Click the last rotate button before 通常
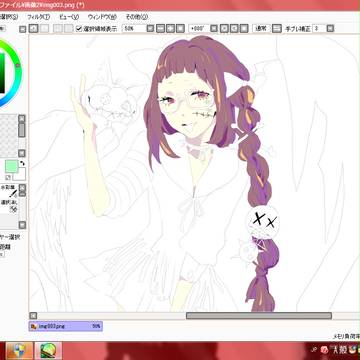The image size is (360, 360). click(x=244, y=28)
